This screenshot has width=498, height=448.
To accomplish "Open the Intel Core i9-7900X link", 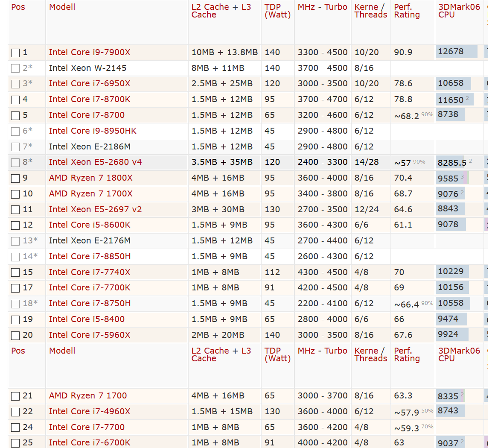I will tap(90, 52).
